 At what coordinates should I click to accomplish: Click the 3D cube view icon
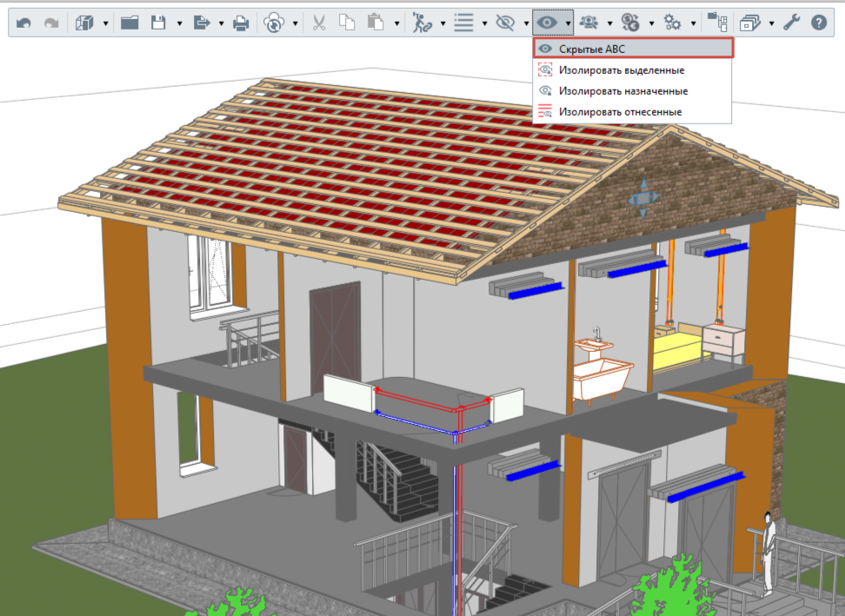[84, 23]
